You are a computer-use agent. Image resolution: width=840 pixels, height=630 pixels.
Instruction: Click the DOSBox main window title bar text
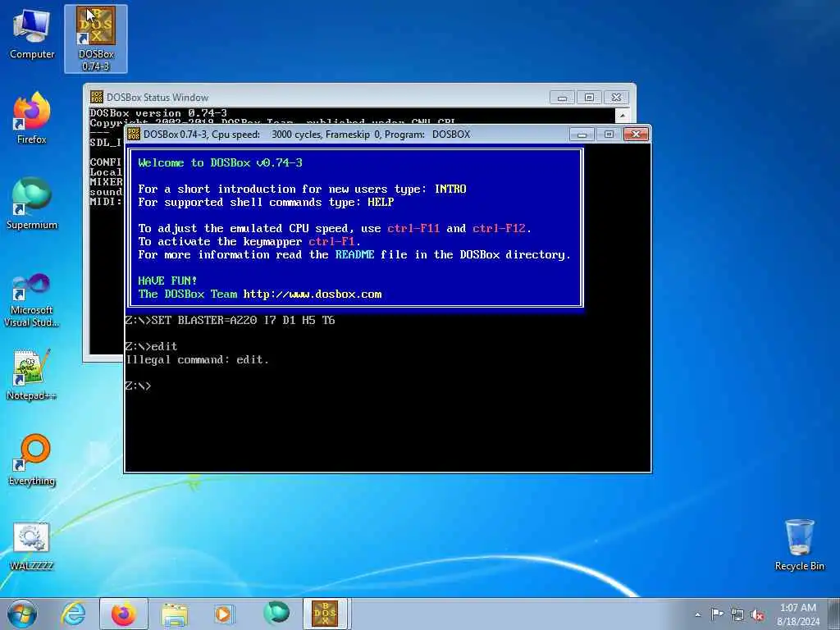click(x=307, y=134)
